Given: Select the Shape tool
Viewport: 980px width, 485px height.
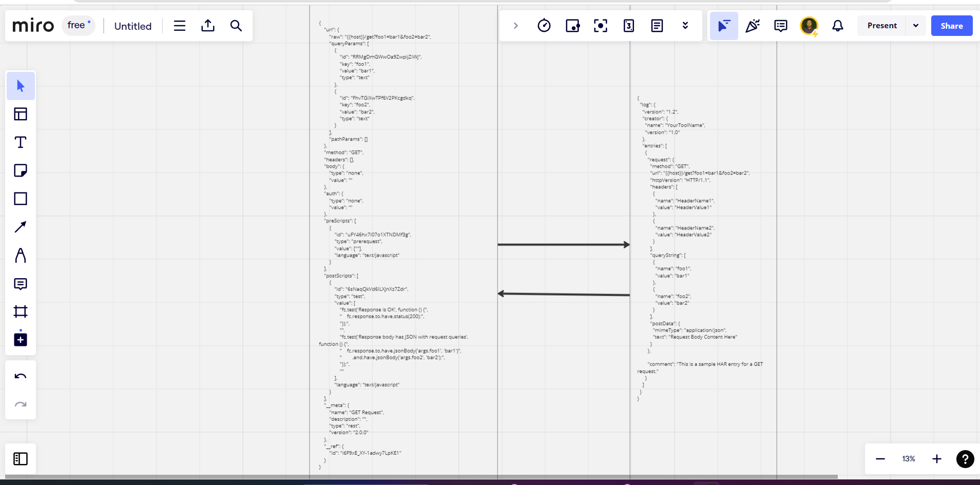Looking at the screenshot, I should pyautogui.click(x=21, y=199).
